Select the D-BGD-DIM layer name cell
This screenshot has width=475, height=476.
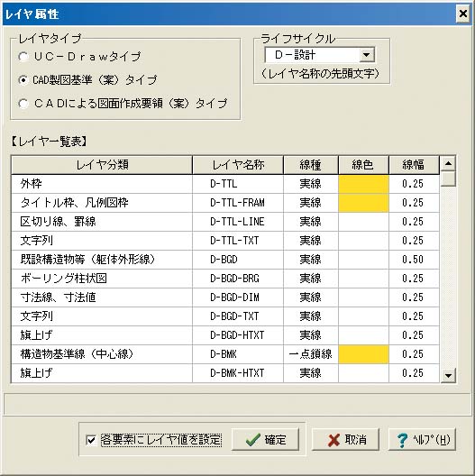(238, 297)
